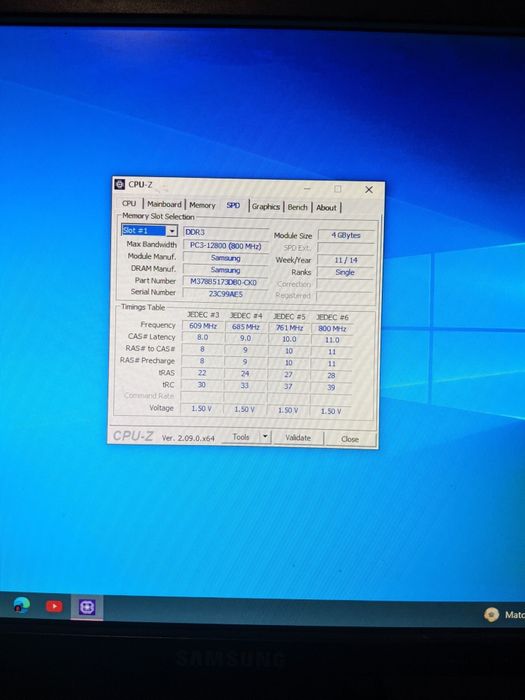Screen dimensions: 525x700
Task: Open Microsoft Edge from the taskbar
Action: coord(21,605)
